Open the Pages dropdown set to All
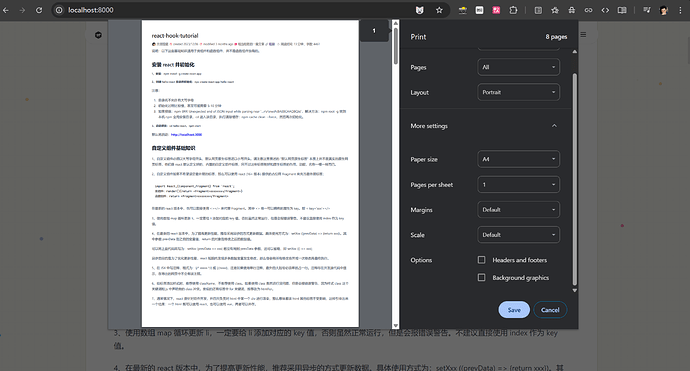 [x=518, y=67]
